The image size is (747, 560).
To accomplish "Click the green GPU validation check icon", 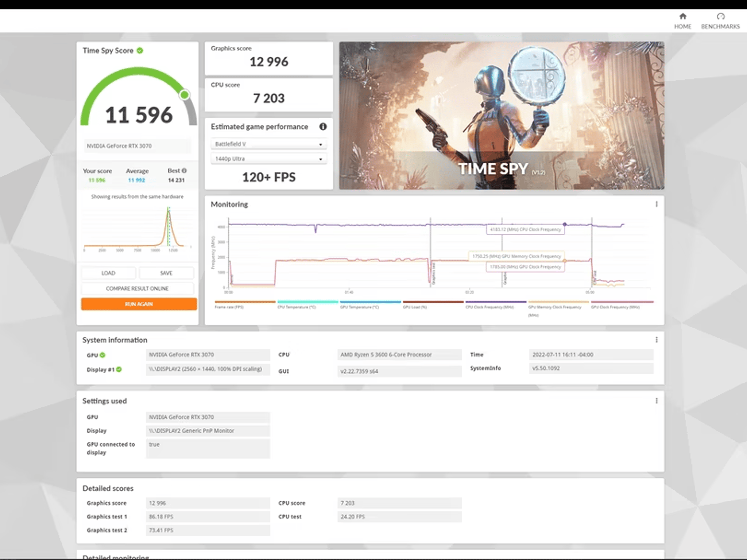I will point(102,355).
